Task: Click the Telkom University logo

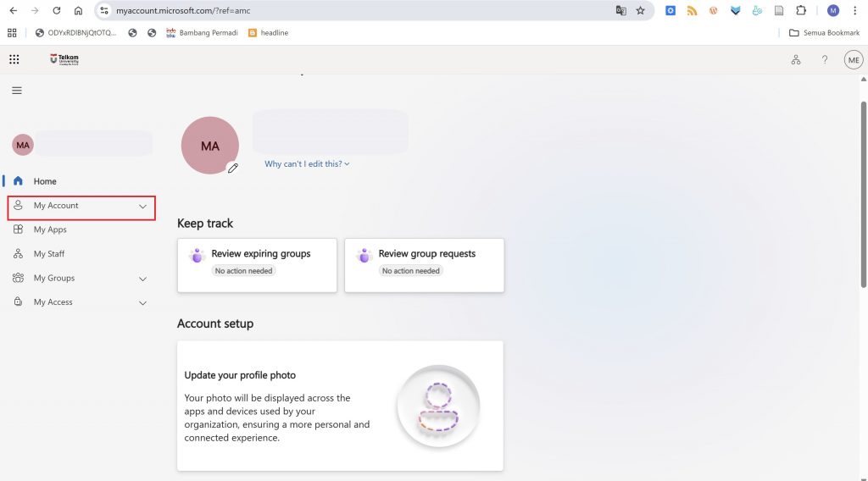Action: (x=64, y=59)
